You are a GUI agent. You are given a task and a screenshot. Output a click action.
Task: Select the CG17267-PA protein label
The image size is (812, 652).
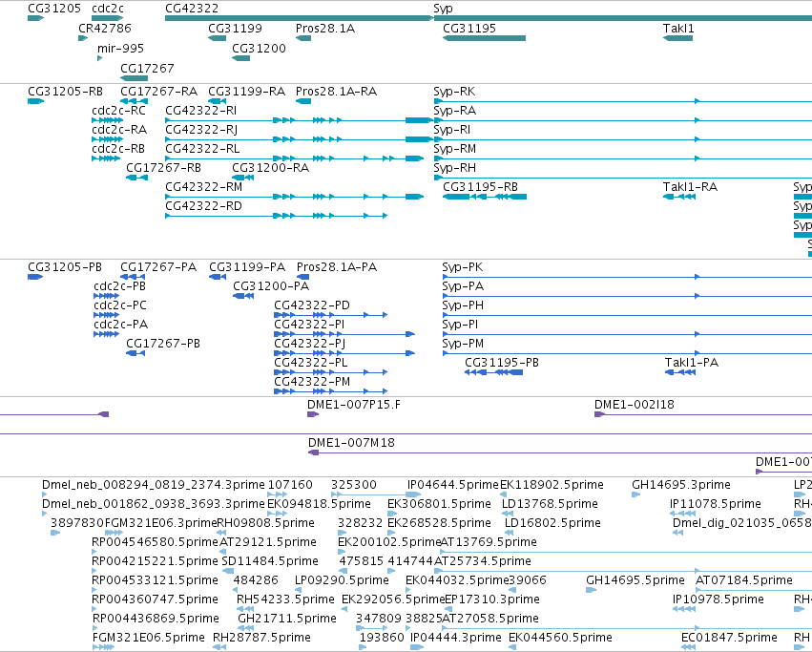point(158,267)
